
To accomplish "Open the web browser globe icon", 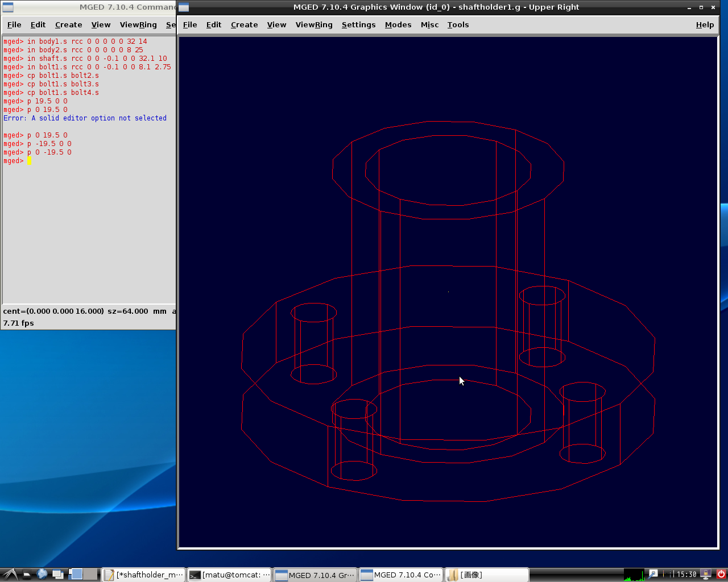I will [x=42, y=575].
